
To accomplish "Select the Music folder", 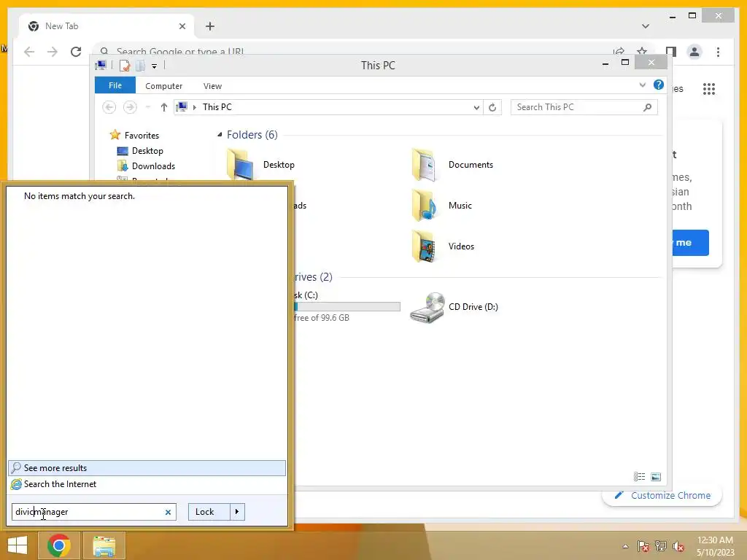I will (x=442, y=206).
